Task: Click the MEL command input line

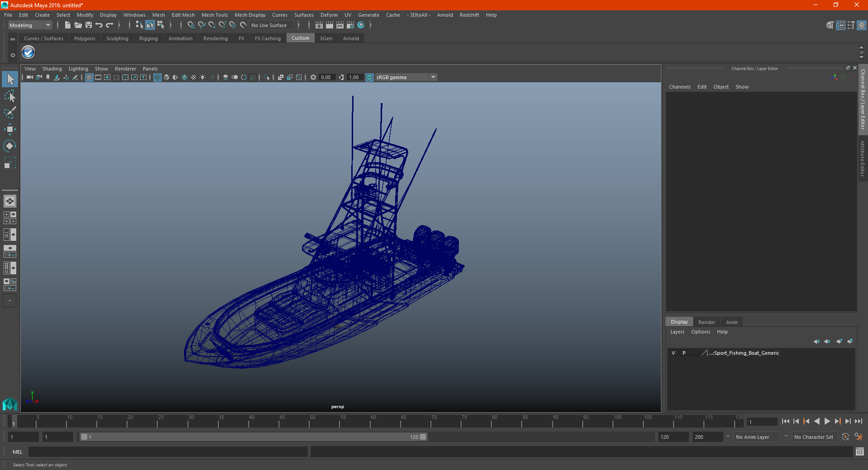Action: [x=168, y=451]
